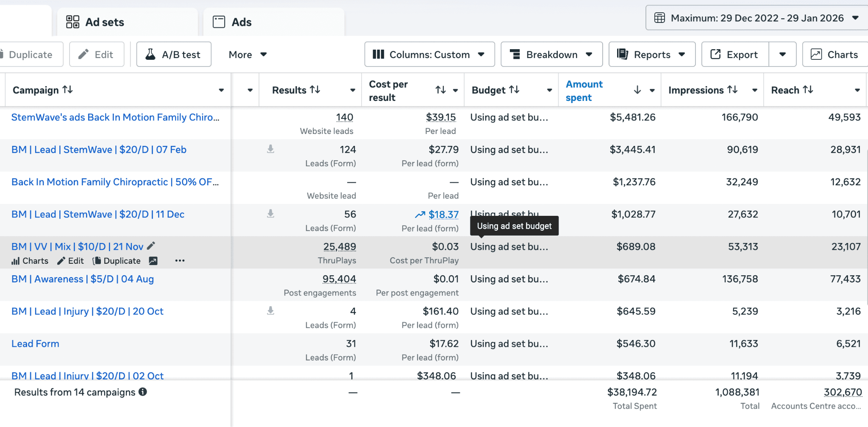Sort by Budget column
This screenshot has height=427, width=868.
pyautogui.click(x=515, y=89)
